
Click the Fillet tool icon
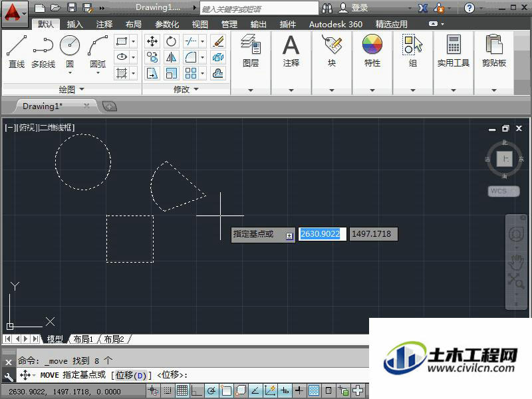point(190,57)
